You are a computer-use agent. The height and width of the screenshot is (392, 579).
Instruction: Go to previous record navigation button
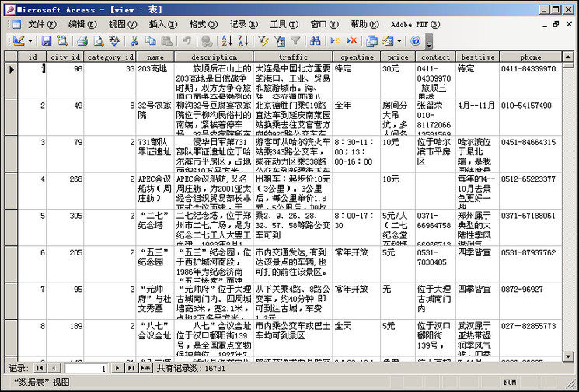click(54, 368)
